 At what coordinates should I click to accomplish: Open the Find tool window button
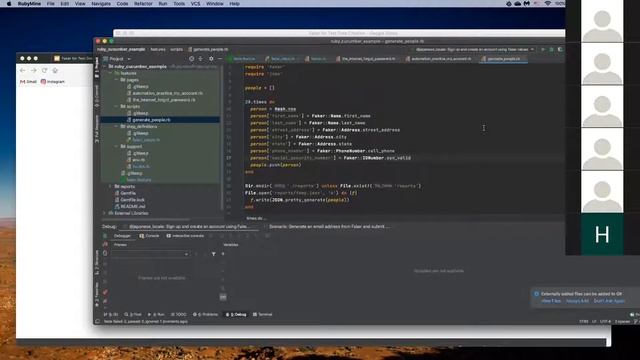tap(133, 315)
